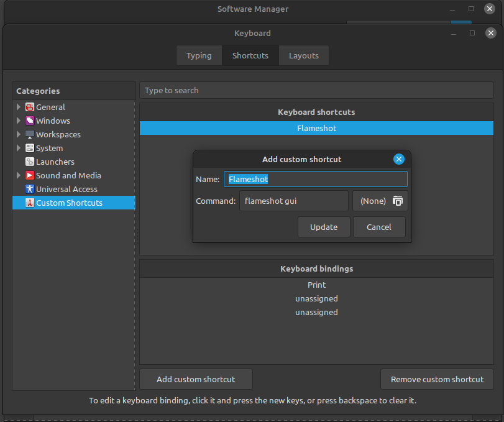Select the System category label
The width and height of the screenshot is (504, 422).
(49, 148)
